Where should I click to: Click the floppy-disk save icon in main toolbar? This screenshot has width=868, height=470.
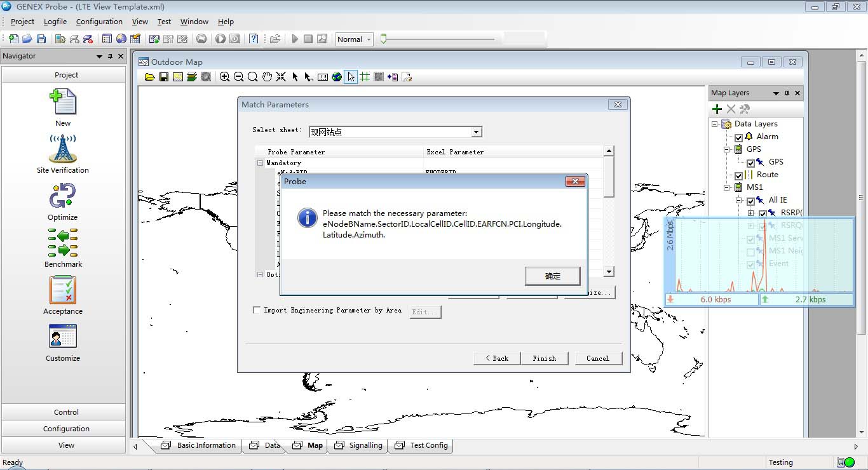[x=41, y=39]
